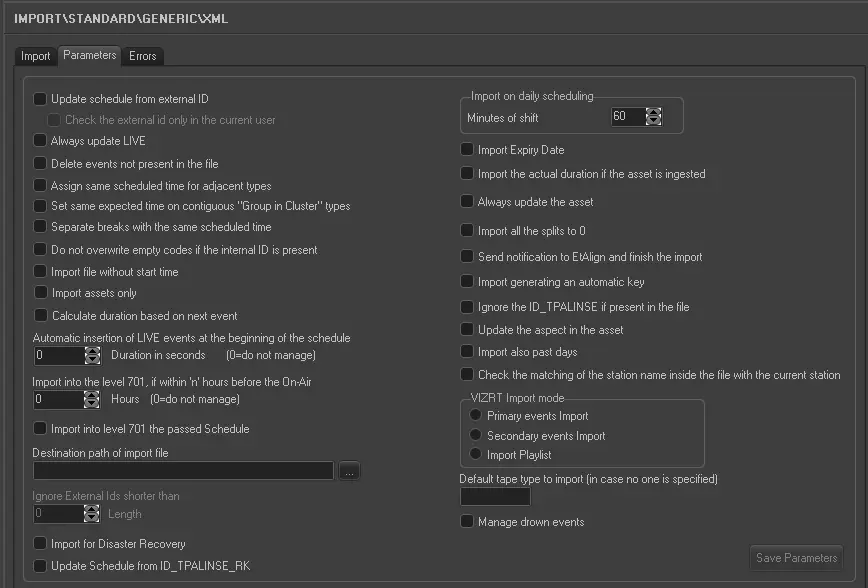This screenshot has width=868, height=588.
Task: Browse for destination path using ellipsis button
Action: click(x=348, y=471)
